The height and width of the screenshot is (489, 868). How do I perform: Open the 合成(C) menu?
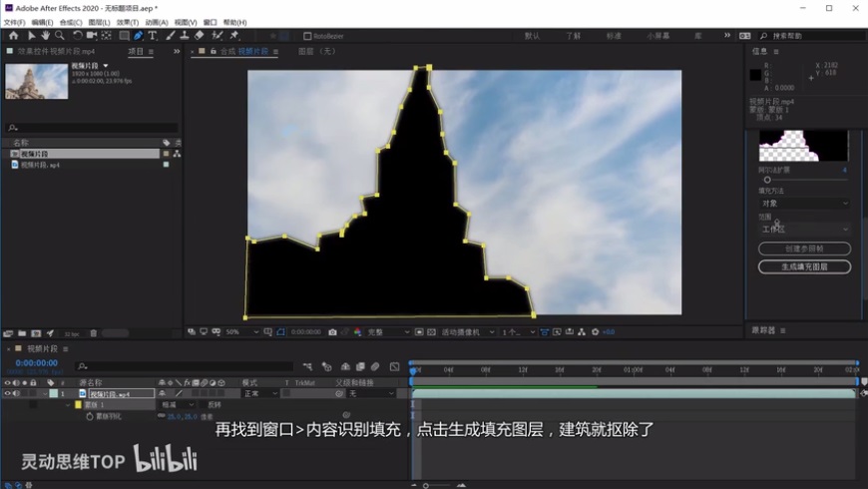pos(71,23)
